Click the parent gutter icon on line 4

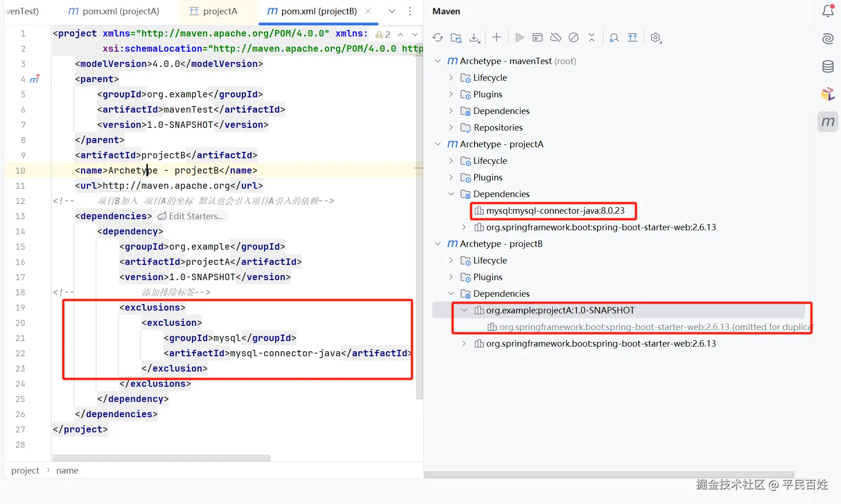35,79
